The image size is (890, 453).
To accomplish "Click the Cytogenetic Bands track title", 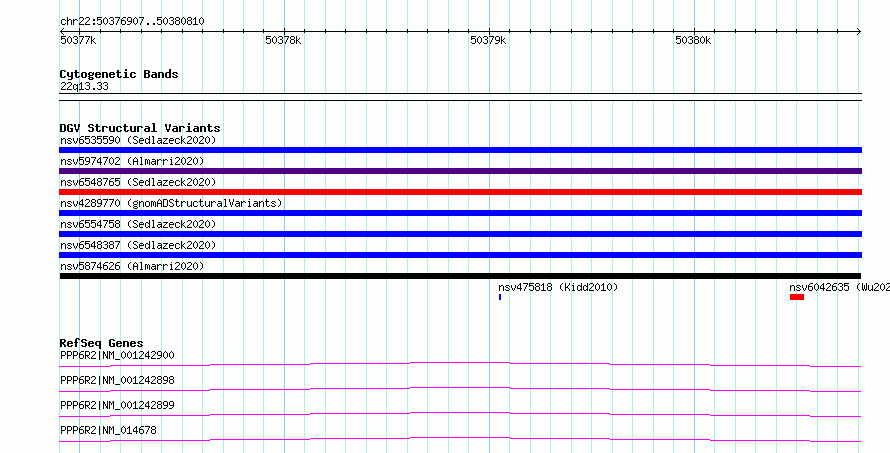I will coord(119,74).
